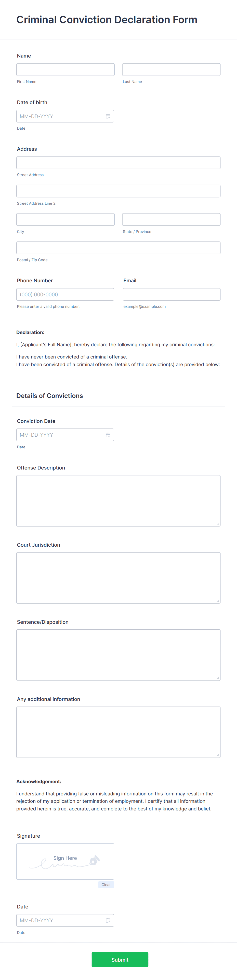Select the Phone Number input field
The width and height of the screenshot is (237, 980).
65,294
